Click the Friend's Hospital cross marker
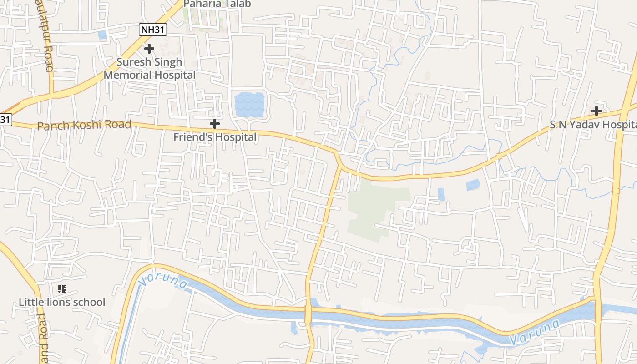Screen dimensions: 637x364 coord(214,123)
